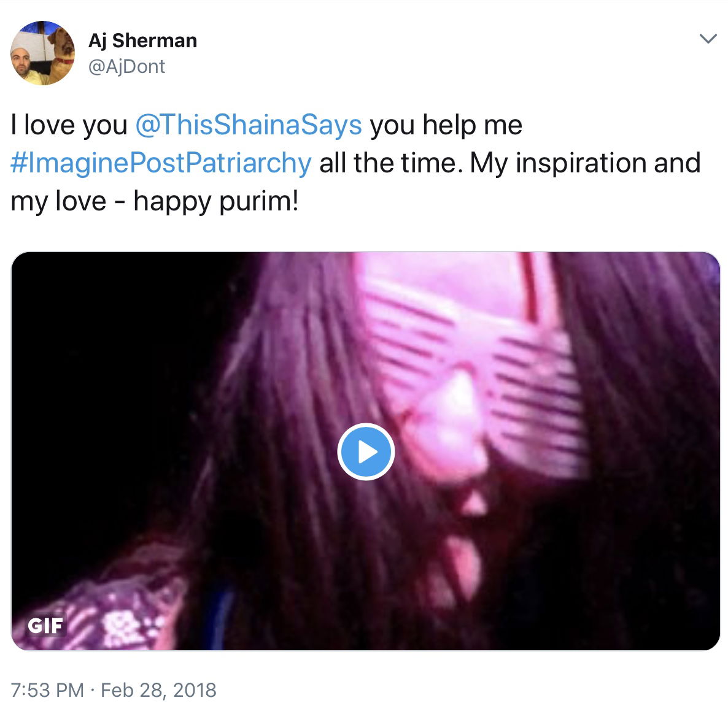Click the Feb 28, 2018 date
The image size is (728, 722).
158,690
